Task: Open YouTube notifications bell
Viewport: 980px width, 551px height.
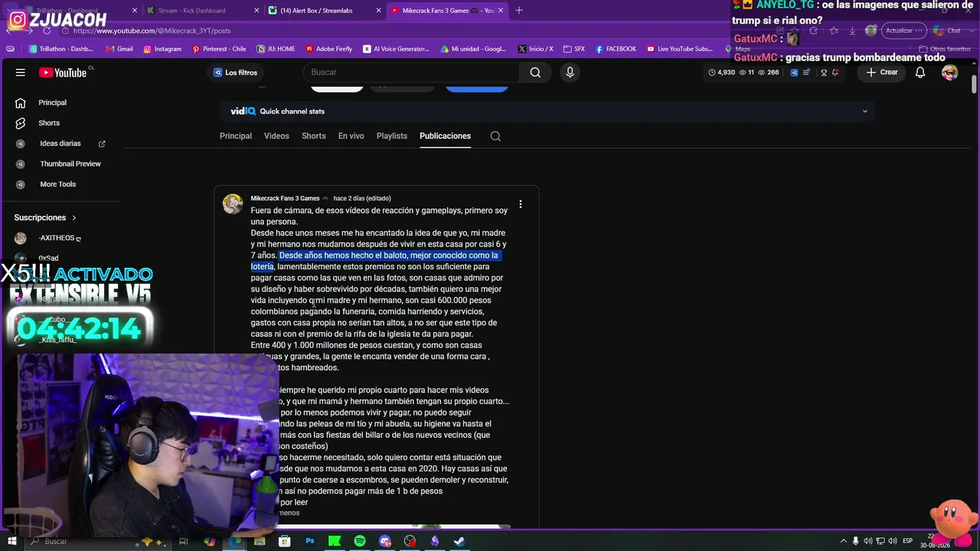Action: [x=920, y=73]
